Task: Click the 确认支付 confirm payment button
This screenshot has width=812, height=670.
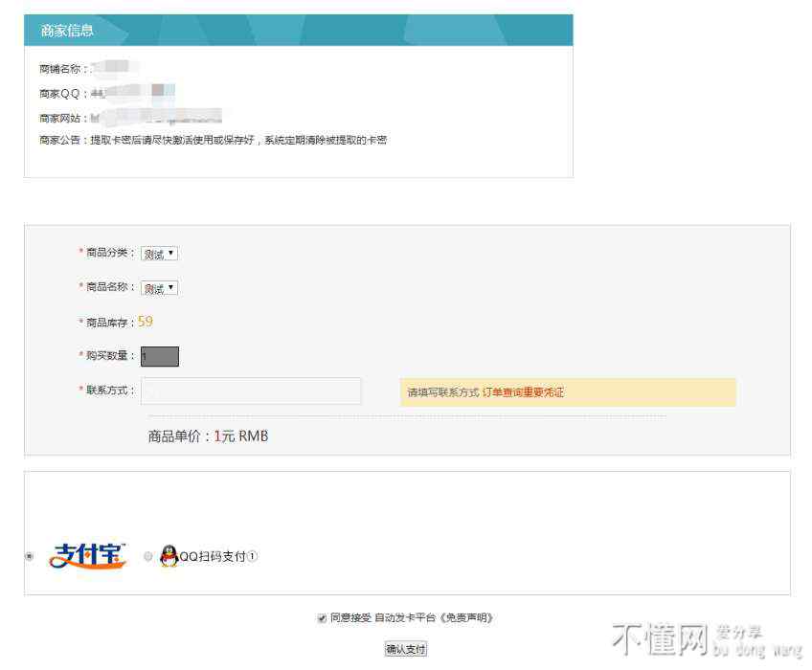Action: tap(405, 649)
